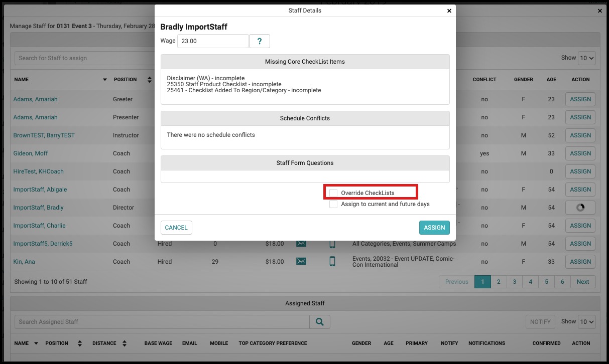Open ImportStaff, Abigale name link

pos(40,190)
